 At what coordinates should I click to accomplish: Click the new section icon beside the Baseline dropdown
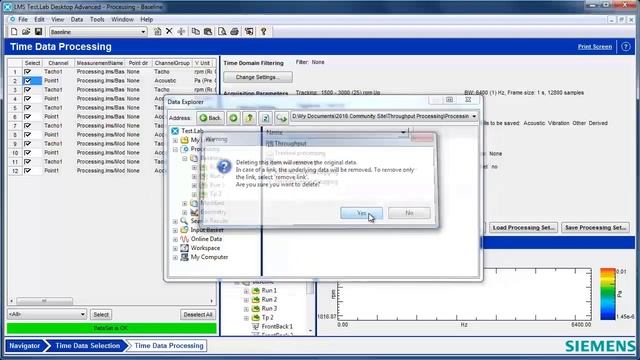(x=158, y=31)
